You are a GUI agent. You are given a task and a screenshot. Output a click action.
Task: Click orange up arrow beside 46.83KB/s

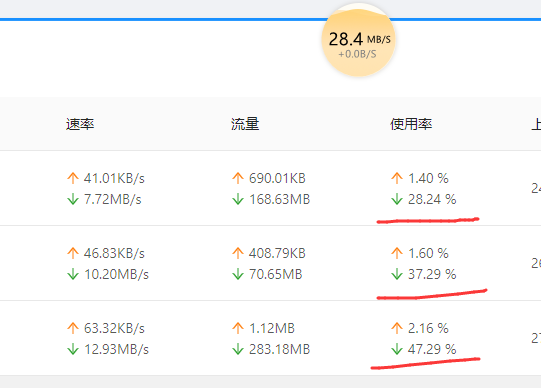point(73,253)
